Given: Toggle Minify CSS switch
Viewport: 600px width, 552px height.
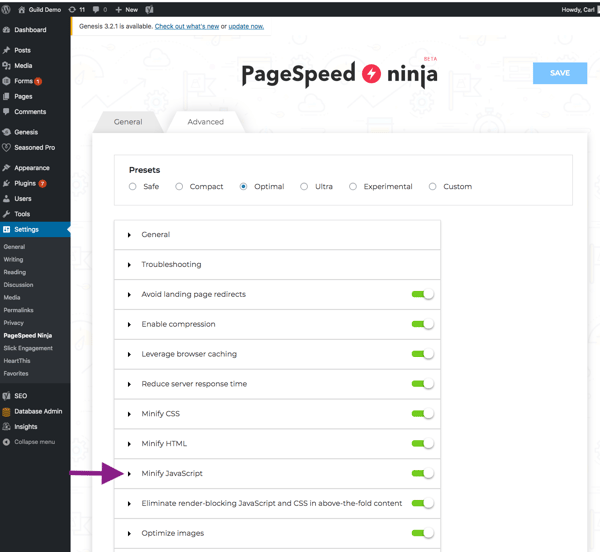Looking at the screenshot, I should pos(422,414).
